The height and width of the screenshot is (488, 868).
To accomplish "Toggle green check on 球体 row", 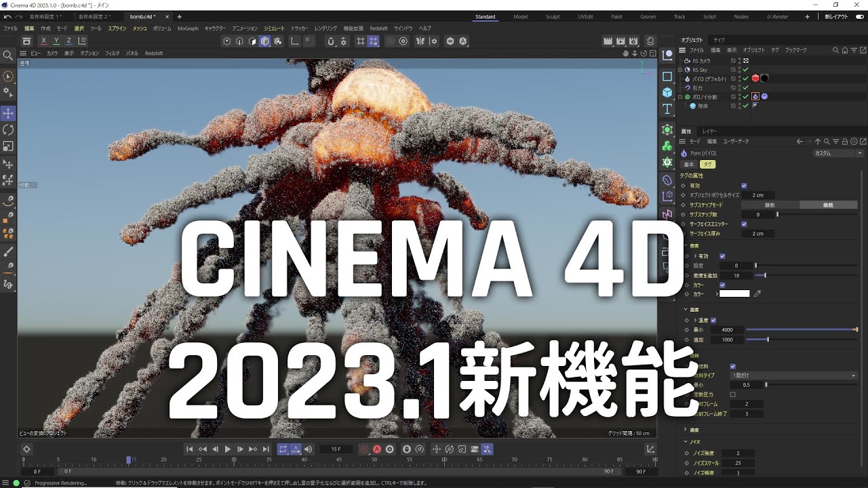I will (746, 106).
